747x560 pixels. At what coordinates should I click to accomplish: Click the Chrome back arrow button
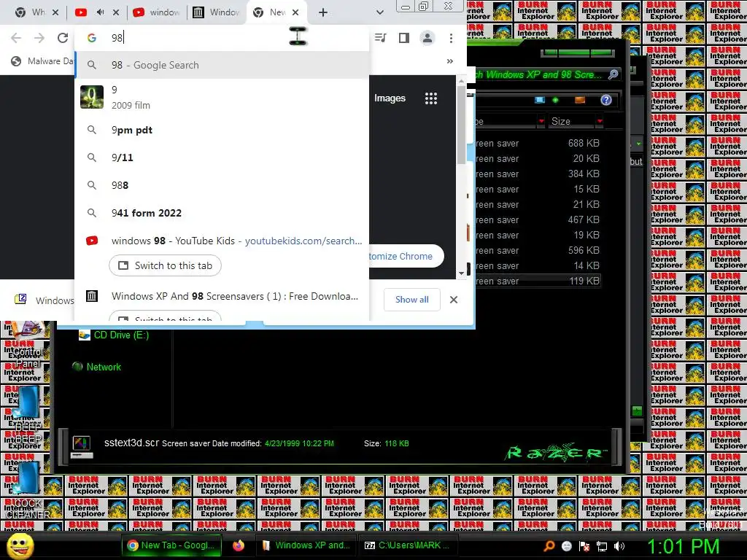[x=16, y=38]
